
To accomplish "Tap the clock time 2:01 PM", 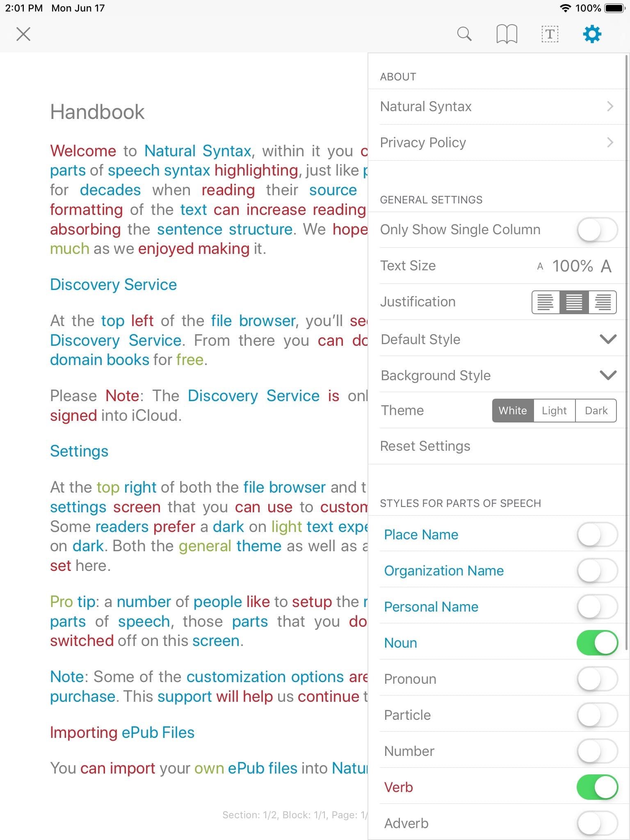I will click(x=24, y=8).
